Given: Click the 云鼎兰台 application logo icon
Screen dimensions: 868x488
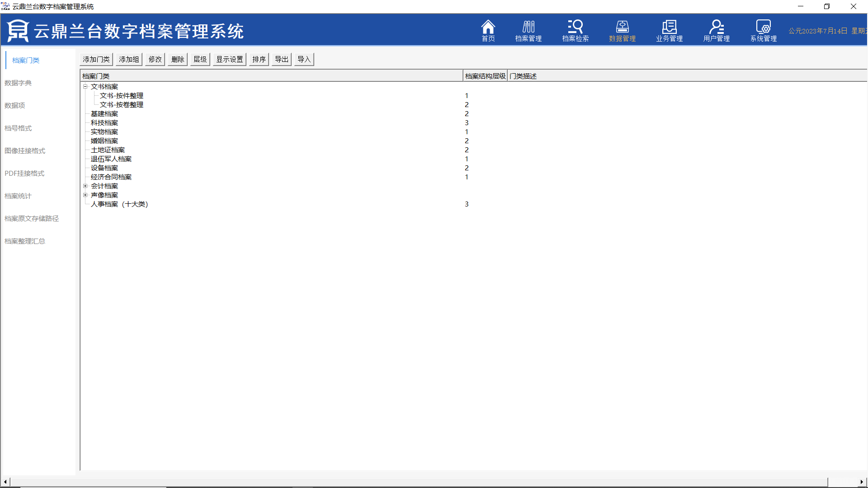Looking at the screenshot, I should click(18, 31).
